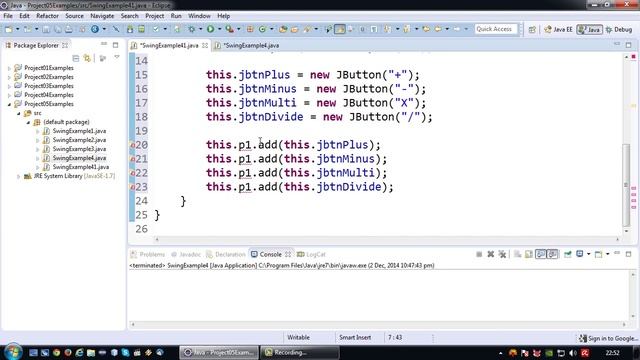Click Collapse All in Package Explorer

click(x=76, y=58)
